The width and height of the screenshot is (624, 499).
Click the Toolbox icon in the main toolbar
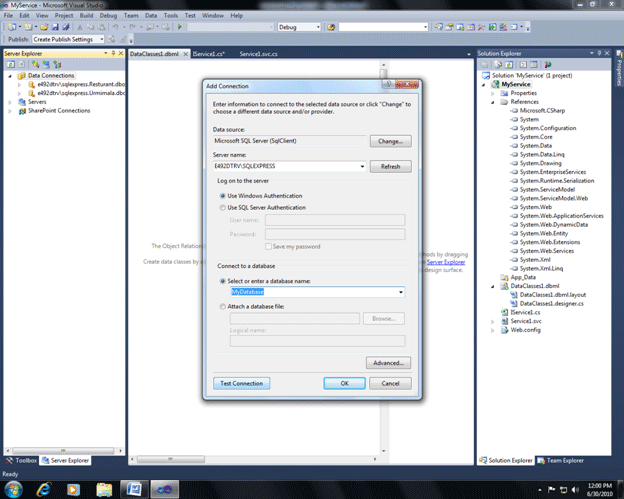point(482,27)
